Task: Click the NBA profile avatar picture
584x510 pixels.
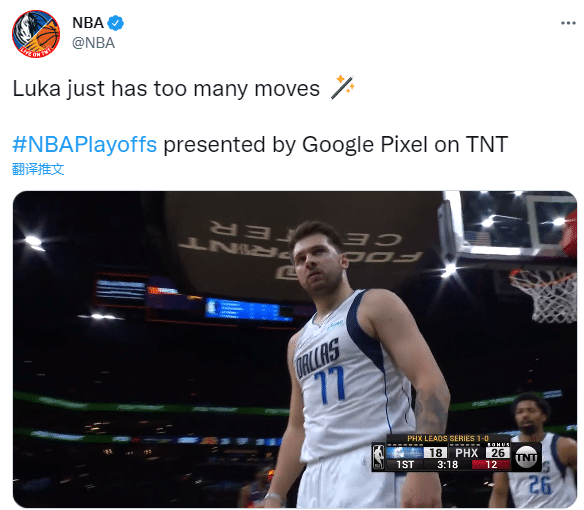Action: click(36, 34)
